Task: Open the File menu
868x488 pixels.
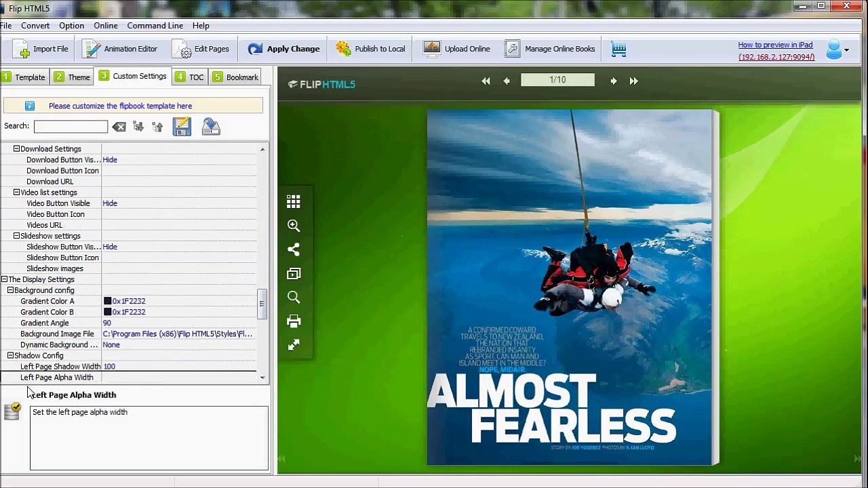Action: coord(5,26)
